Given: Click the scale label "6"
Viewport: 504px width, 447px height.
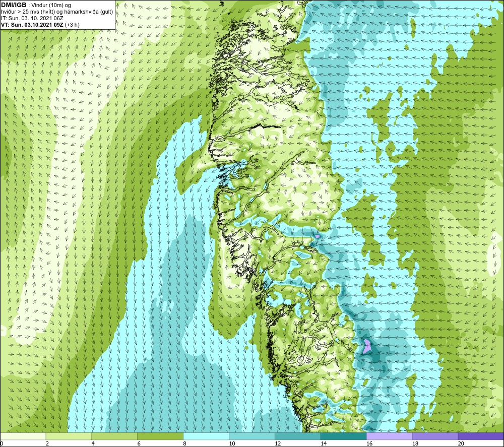Looking at the screenshot, I should [139, 443].
